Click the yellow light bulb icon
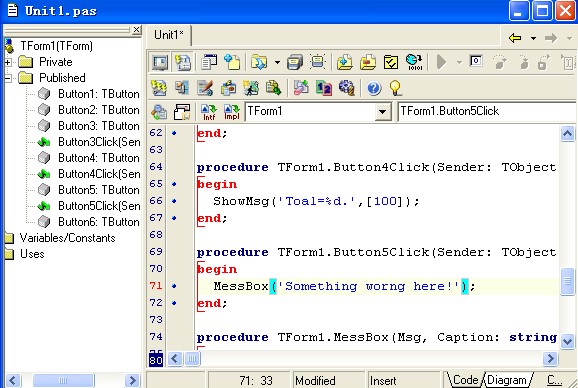 [x=395, y=88]
